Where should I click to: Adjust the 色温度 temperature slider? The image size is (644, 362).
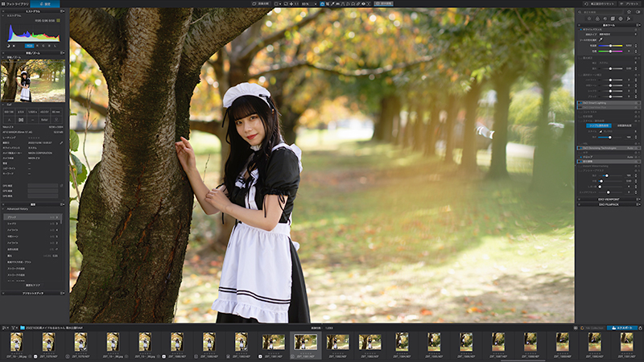(610, 46)
